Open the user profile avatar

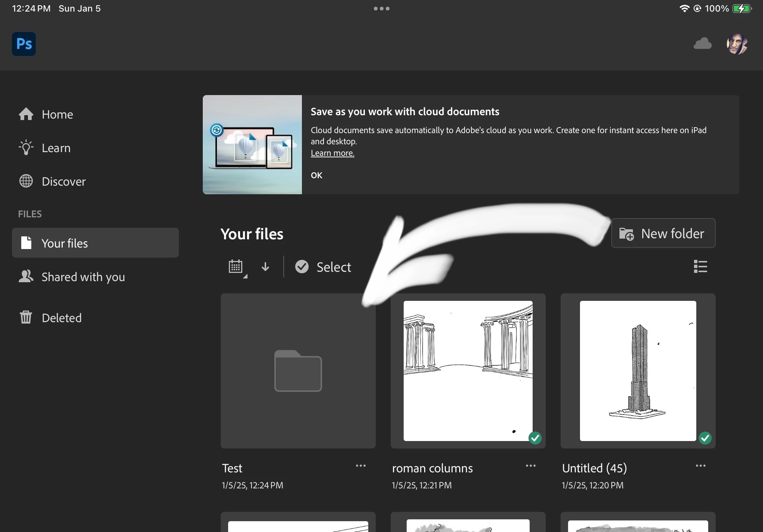tap(737, 44)
